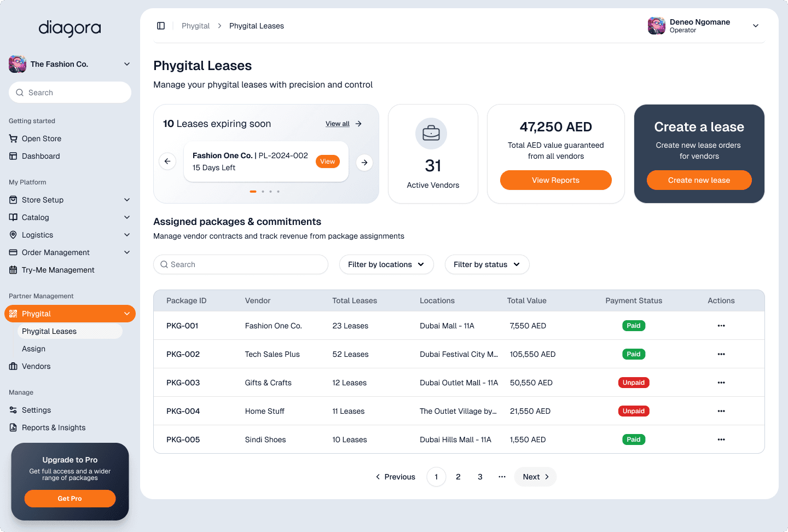The image size is (788, 532).
Task: Click the Try-Me Management calendar icon
Action: [x=13, y=270]
